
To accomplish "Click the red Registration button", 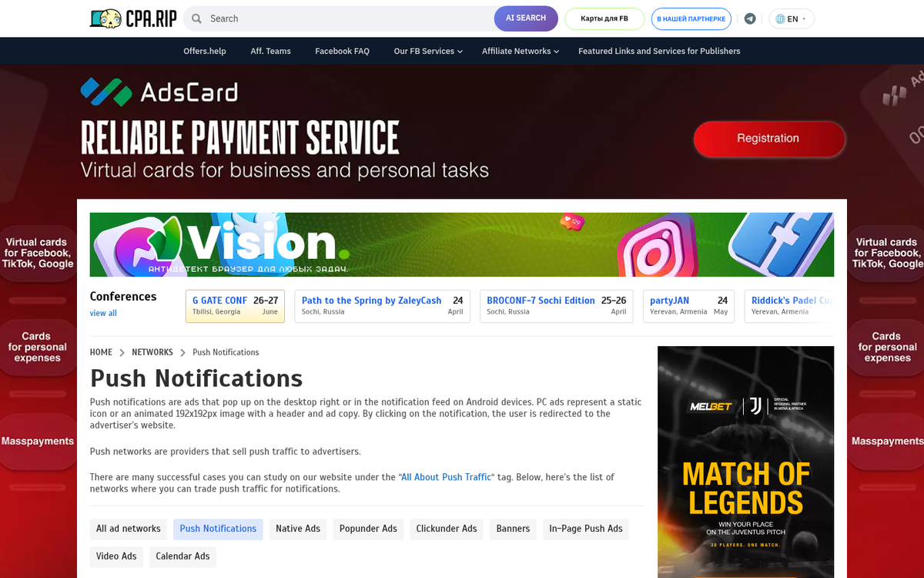I will pyautogui.click(x=769, y=139).
